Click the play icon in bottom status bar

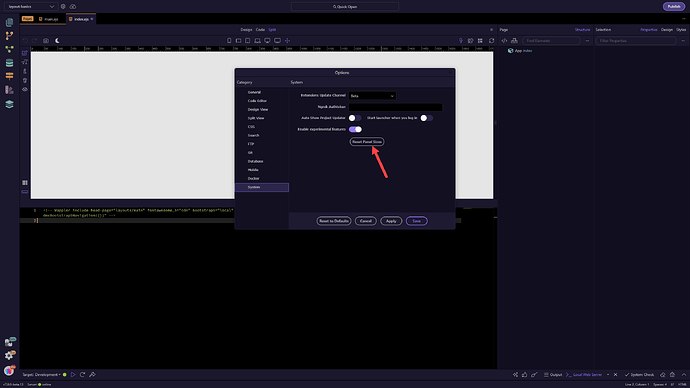73,375
